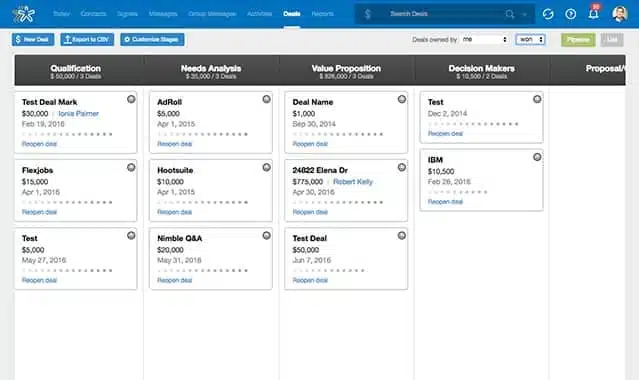
Task: Click Reopen deal on Deal Name card
Action: tap(310, 144)
